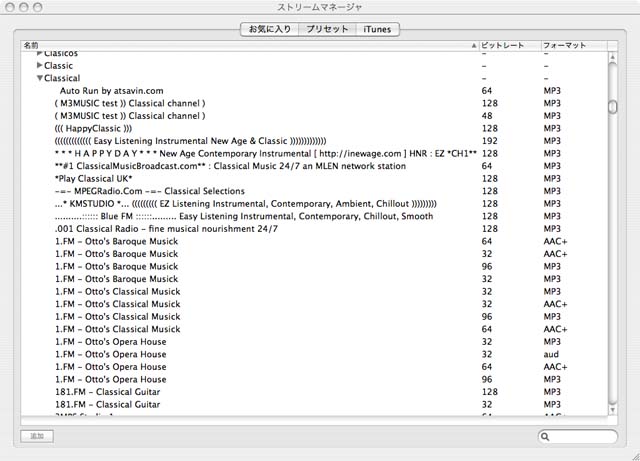The image size is (640, 461).
Task: Select Otto's Opera House 32 MP3 stream
Action: click(314, 342)
